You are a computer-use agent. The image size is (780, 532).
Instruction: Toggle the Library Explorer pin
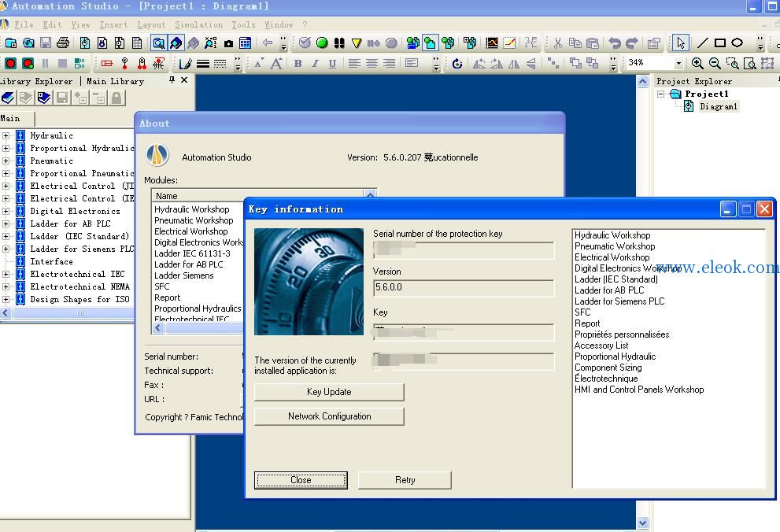click(172, 79)
